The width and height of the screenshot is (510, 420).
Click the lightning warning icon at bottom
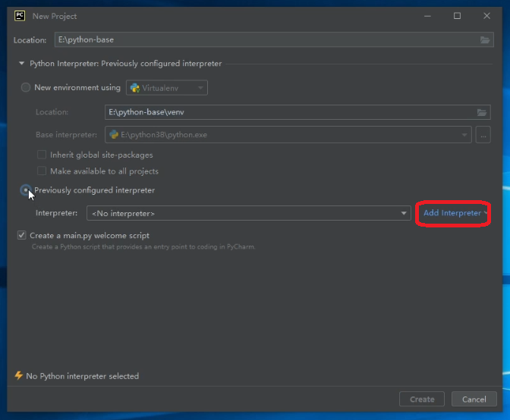click(x=18, y=376)
